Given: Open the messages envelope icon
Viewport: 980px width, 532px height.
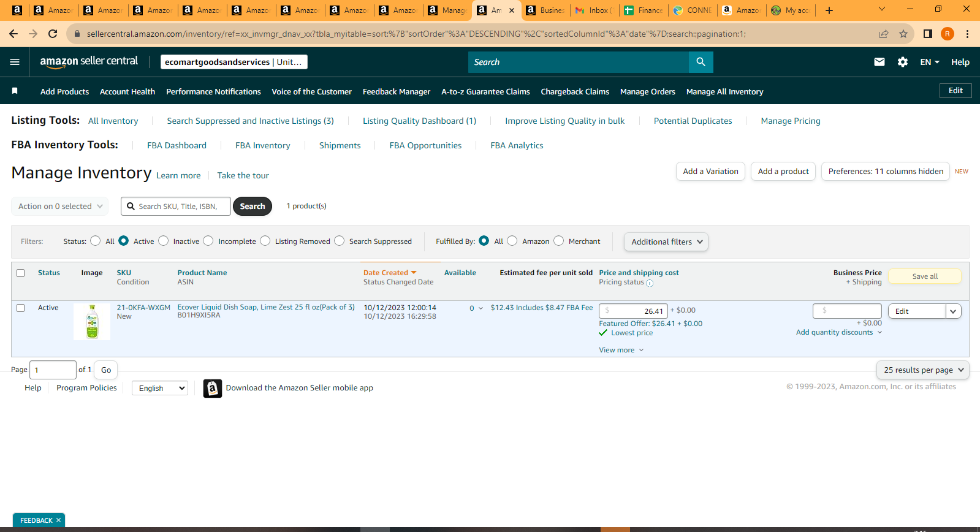Looking at the screenshot, I should 879,62.
